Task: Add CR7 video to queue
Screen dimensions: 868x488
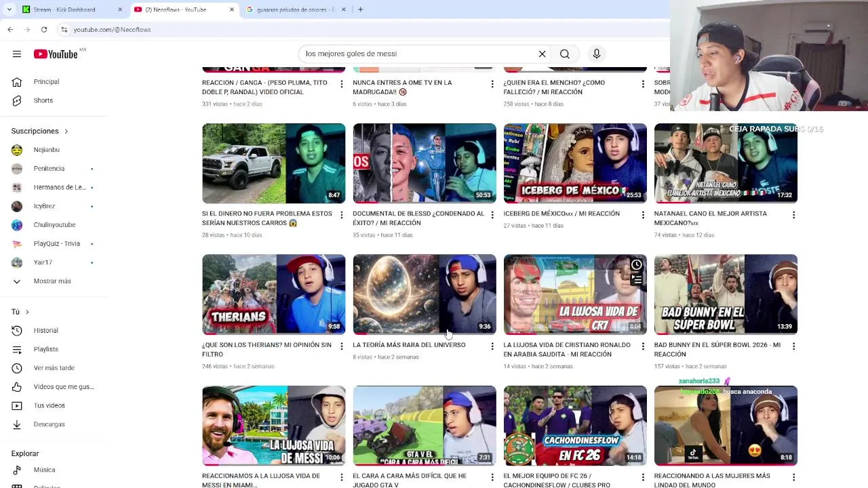Action: [x=636, y=279]
